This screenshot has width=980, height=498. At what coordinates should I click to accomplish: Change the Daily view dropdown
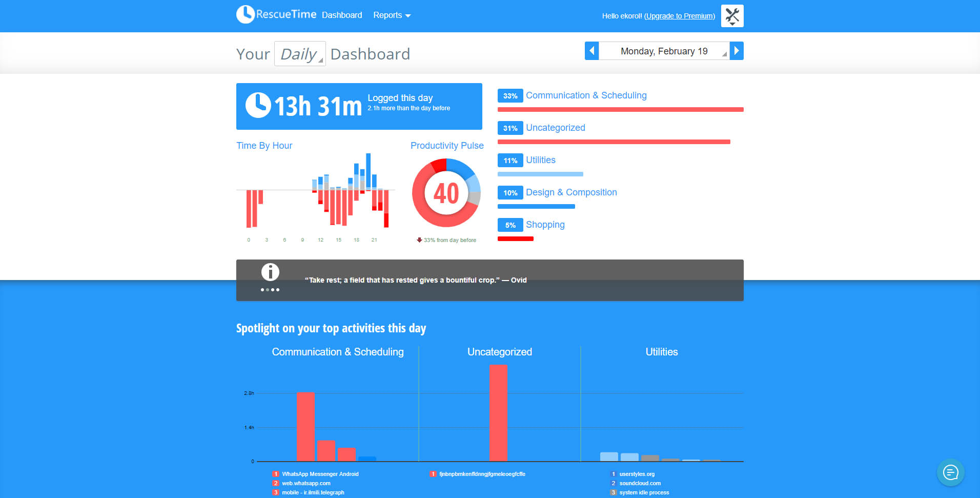tap(300, 53)
